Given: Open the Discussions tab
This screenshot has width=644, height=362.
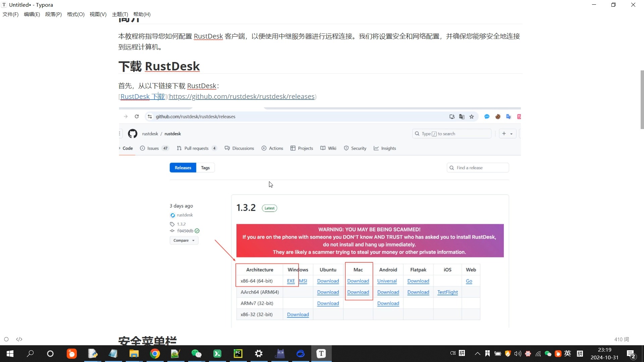Looking at the screenshot, I should tap(239, 148).
